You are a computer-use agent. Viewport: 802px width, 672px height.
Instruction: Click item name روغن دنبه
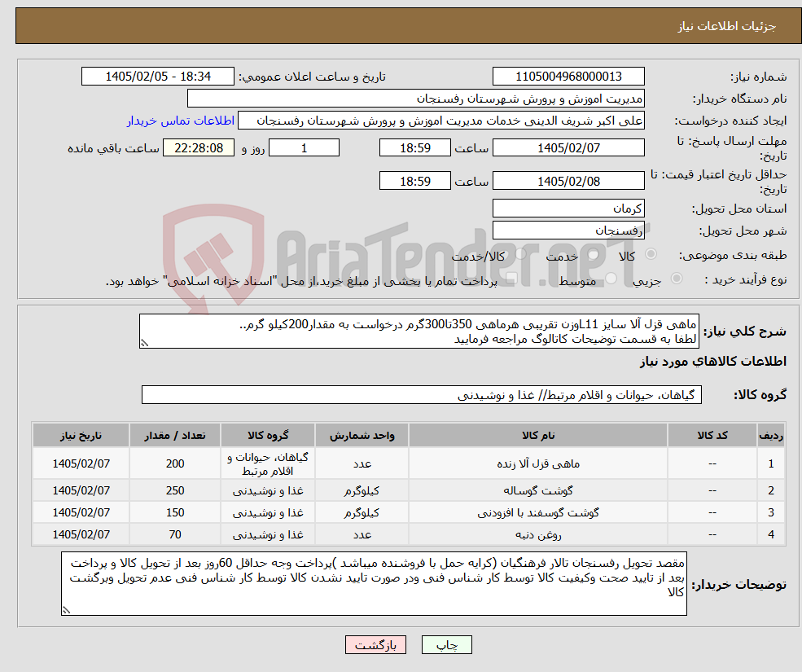tap(538, 534)
